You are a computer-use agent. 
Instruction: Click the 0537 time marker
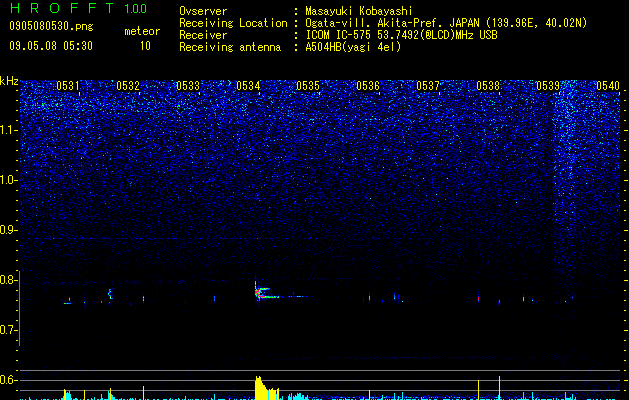tap(428, 85)
